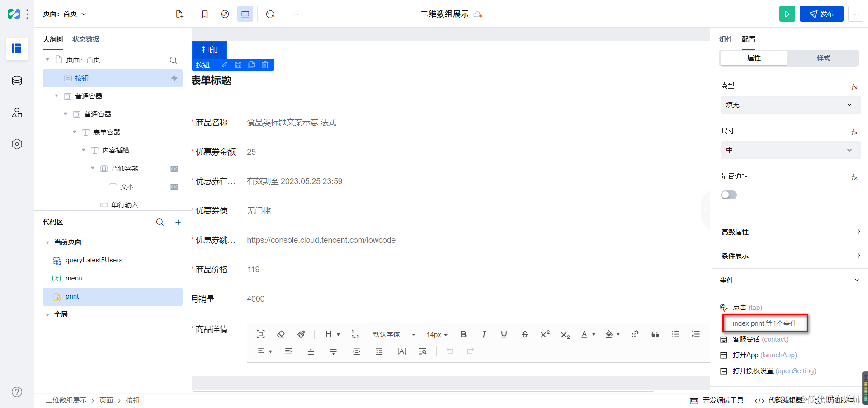Screen dimensions: 868x408
Task: Open the background fill color picker
Action: click(612, 334)
